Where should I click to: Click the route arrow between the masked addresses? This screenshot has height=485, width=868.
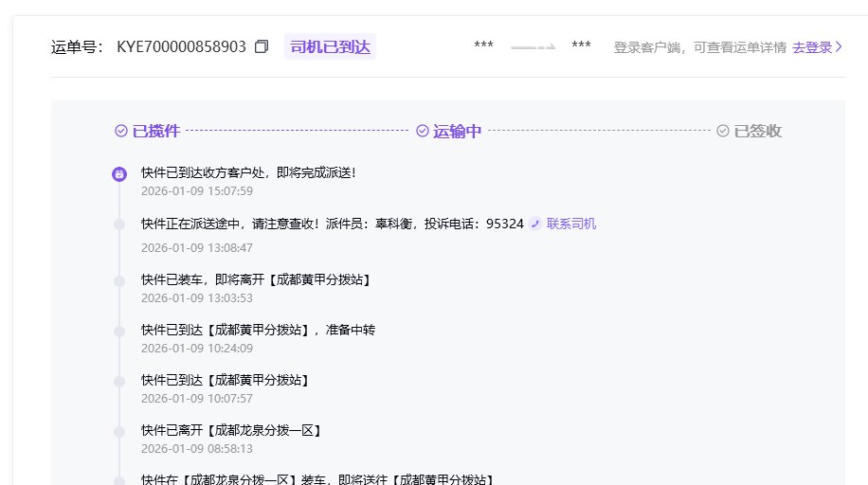click(x=533, y=46)
